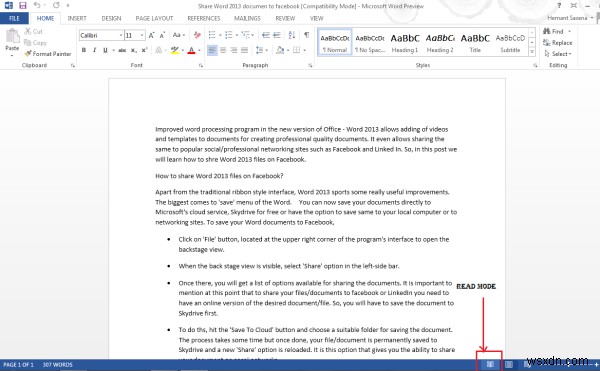Open the REVIEW tab
The height and width of the screenshot is (371, 600).
coord(285,18)
